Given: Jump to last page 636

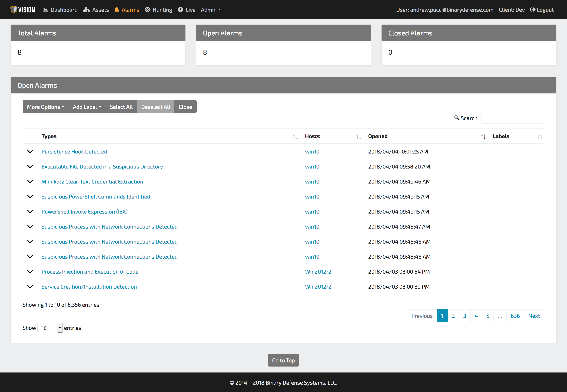Looking at the screenshot, I should tap(515, 316).
